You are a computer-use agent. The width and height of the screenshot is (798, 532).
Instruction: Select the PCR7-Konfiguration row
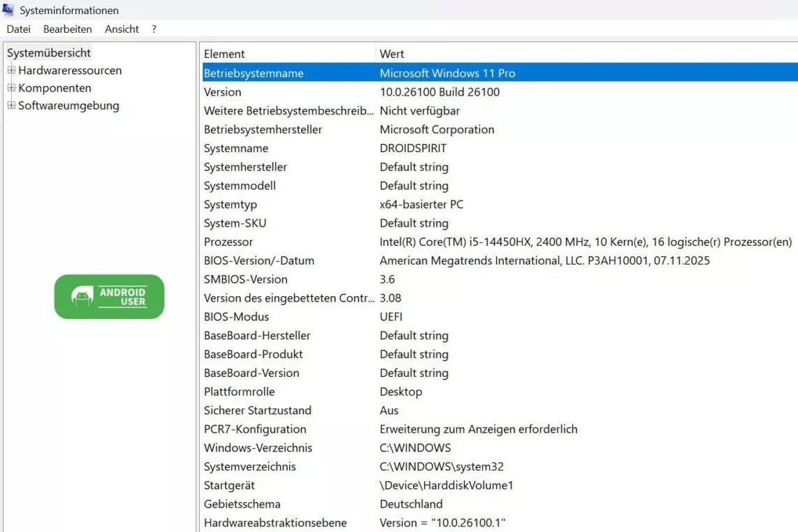tap(500, 429)
